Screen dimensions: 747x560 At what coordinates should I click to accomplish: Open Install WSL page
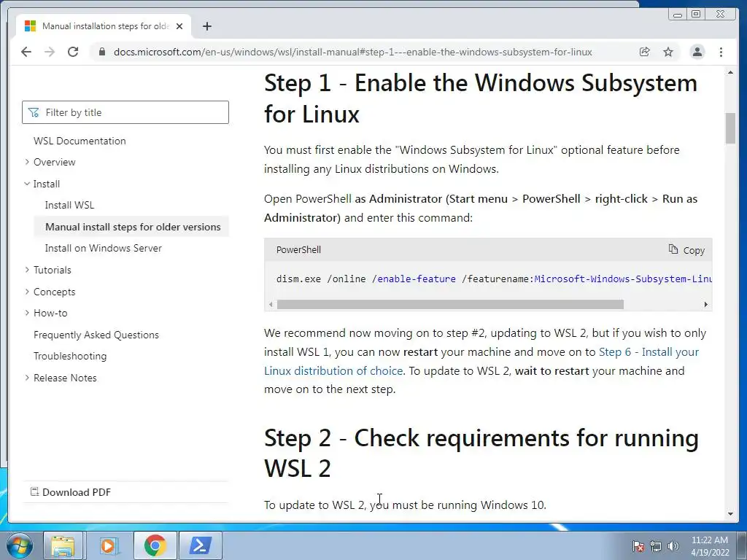(x=69, y=205)
